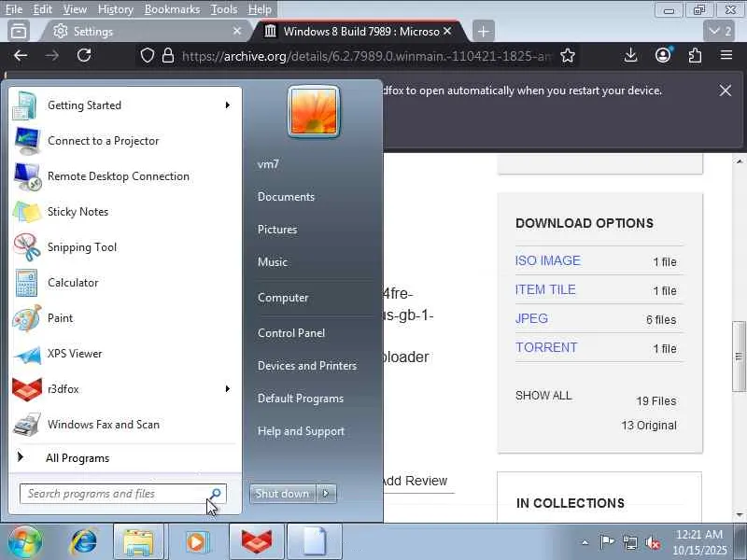Open the File menu
The height and width of the screenshot is (560, 747).
click(x=14, y=9)
